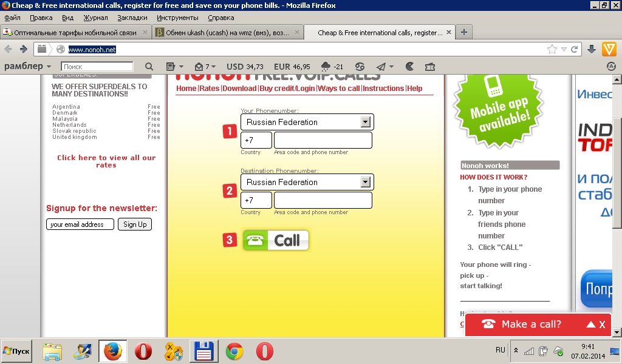
Task: Close the 'Оптимальные тарифы мобильной связи' tab
Action: [145, 32]
